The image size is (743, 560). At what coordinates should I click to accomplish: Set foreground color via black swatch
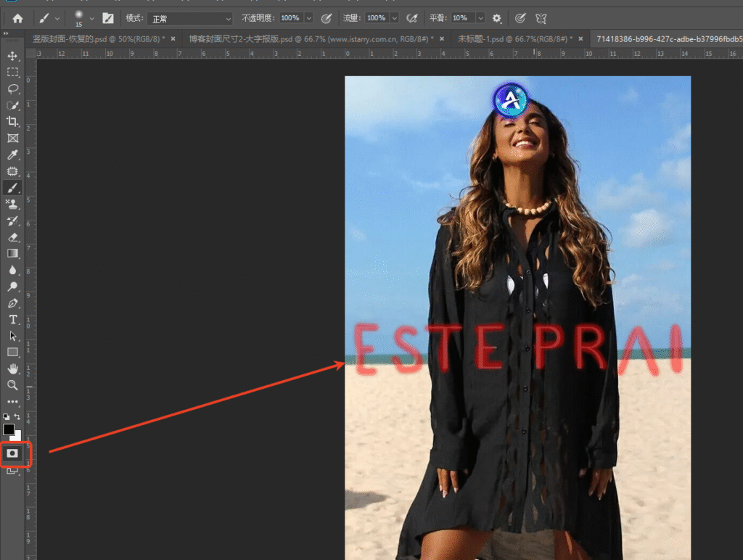pos(9,429)
